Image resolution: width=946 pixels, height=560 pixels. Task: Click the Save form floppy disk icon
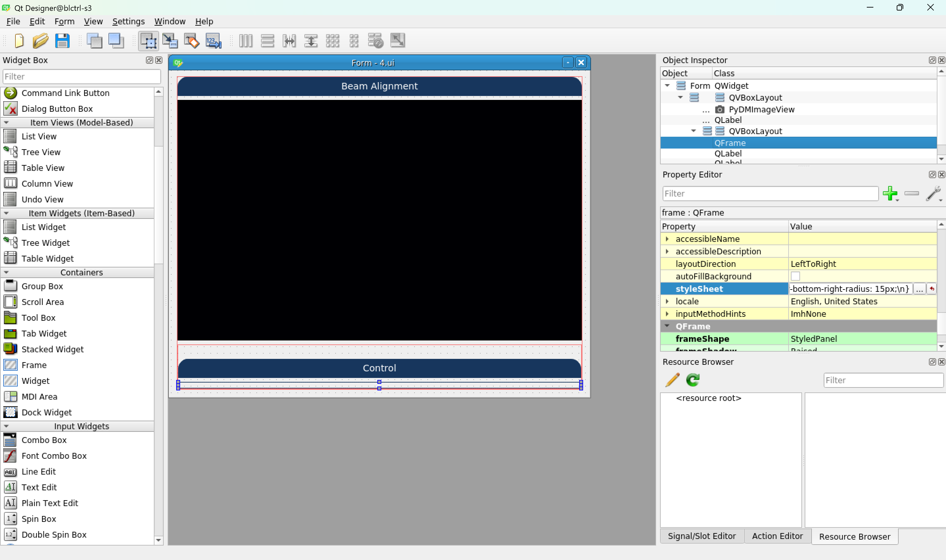(62, 40)
